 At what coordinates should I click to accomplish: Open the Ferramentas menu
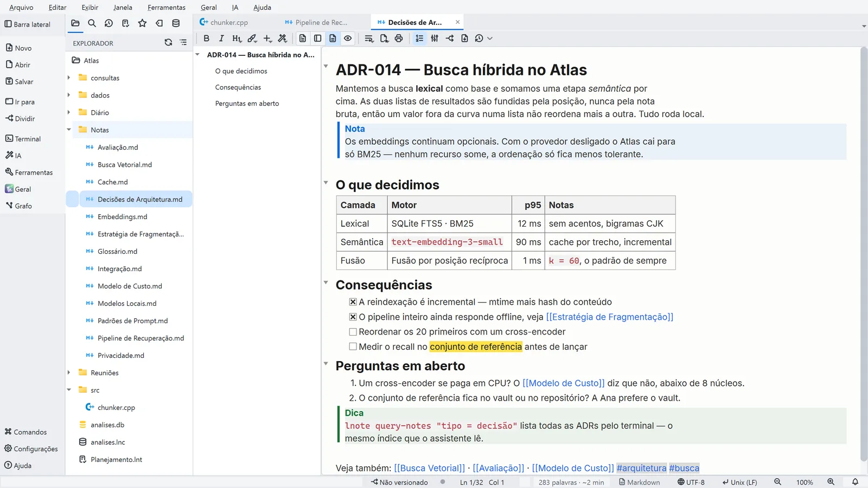167,7
